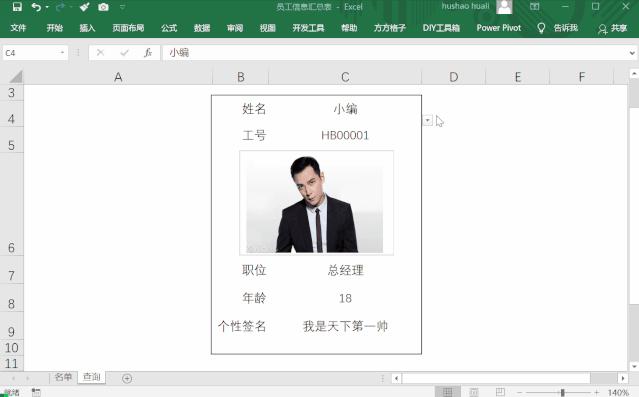Click the age cell showing 18

click(x=345, y=298)
